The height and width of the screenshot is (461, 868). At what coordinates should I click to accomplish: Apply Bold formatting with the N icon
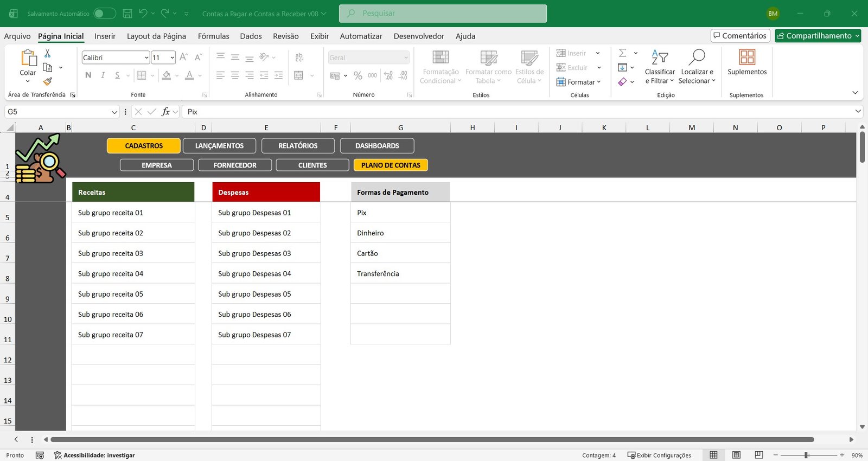pos(88,75)
